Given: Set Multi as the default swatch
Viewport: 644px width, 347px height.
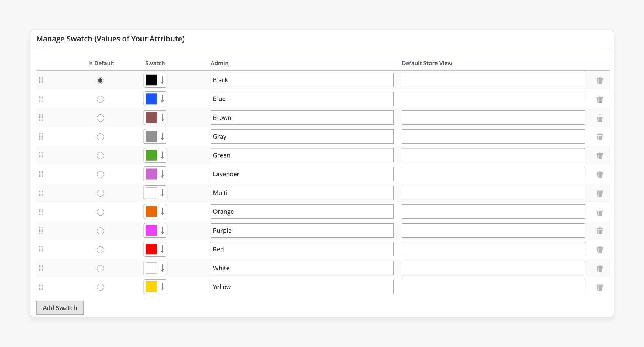Looking at the screenshot, I should (x=100, y=193).
